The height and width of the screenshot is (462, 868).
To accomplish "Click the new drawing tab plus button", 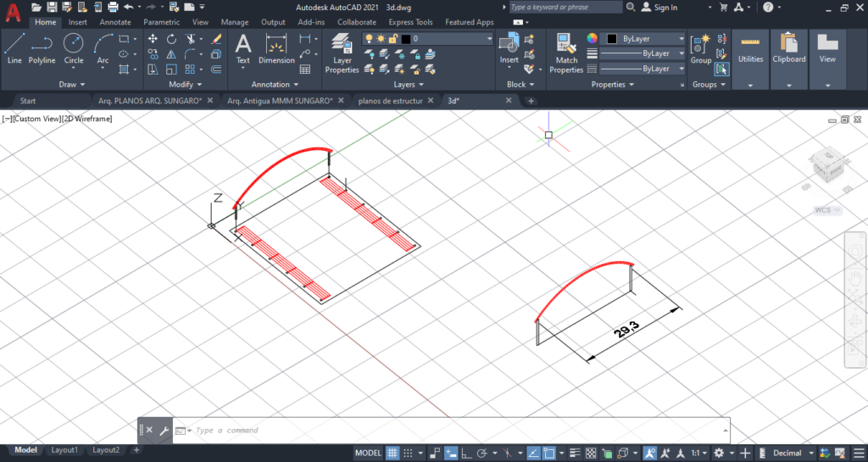I will [x=531, y=101].
